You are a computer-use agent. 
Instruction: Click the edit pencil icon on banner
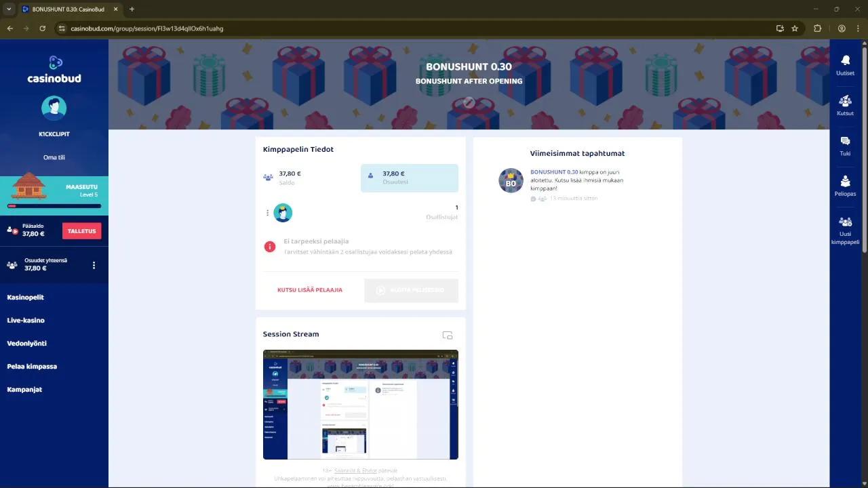469,102
